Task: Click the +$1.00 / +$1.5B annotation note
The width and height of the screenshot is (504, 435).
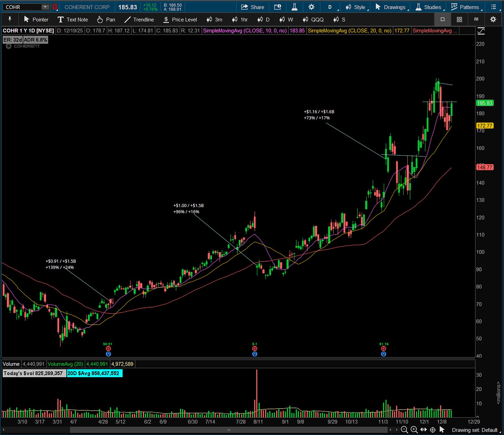Action: click(188, 208)
